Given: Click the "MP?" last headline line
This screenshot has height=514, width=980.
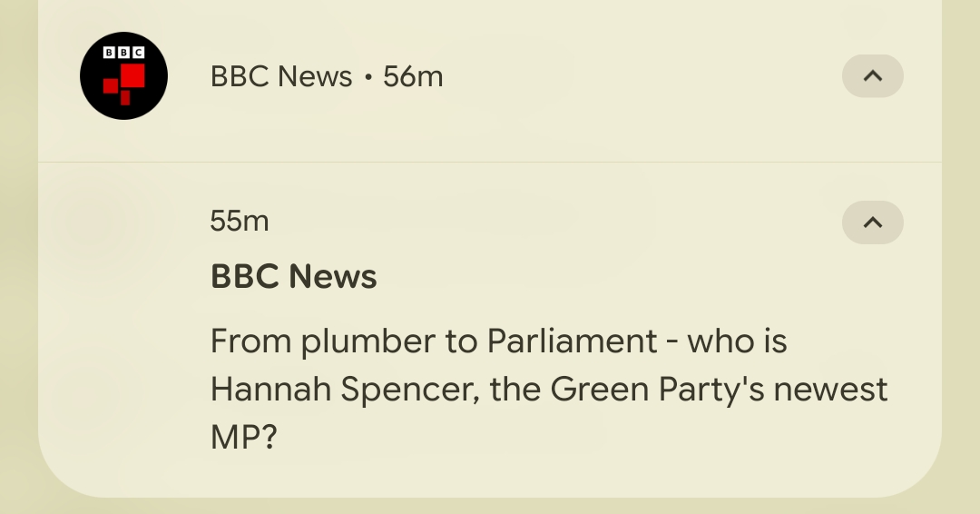Looking at the screenshot, I should (x=243, y=438).
